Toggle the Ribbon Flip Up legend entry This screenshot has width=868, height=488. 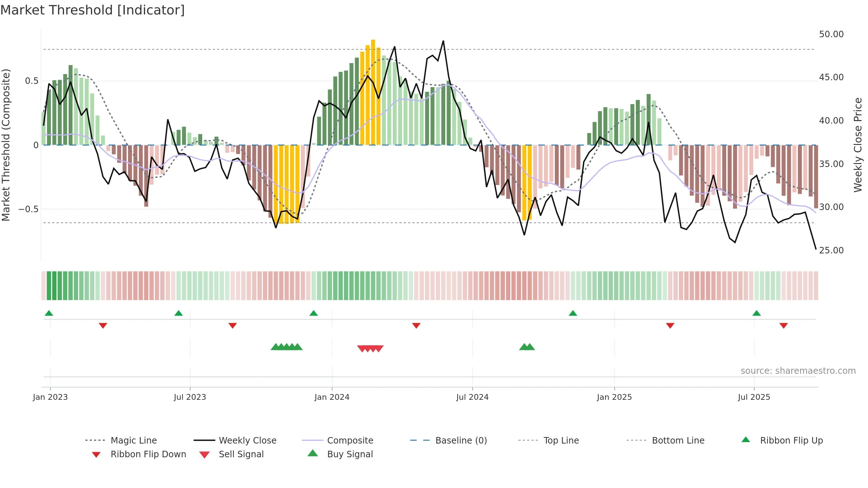(782, 440)
